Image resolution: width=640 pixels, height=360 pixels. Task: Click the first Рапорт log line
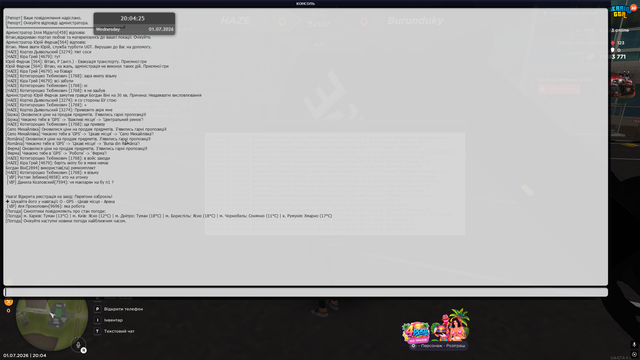click(44, 18)
